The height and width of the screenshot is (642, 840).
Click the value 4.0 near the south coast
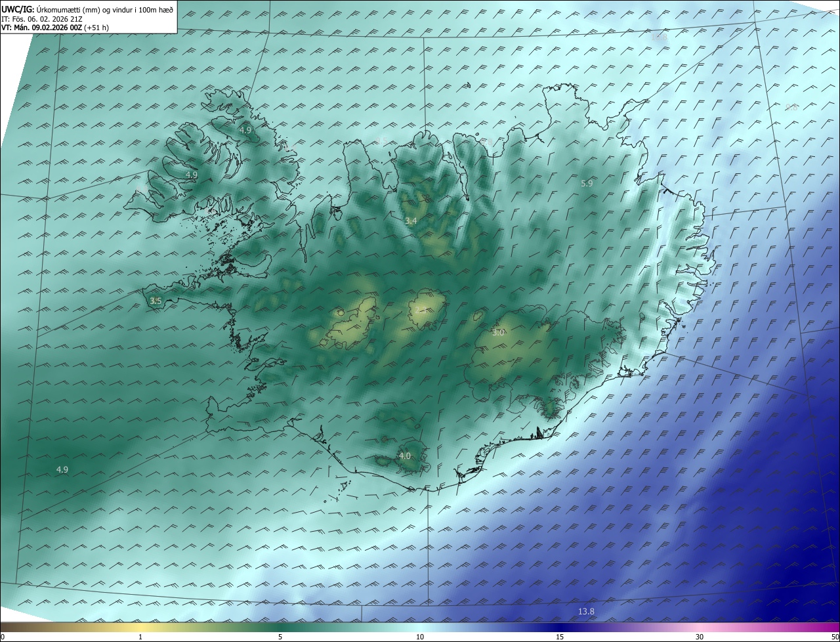click(404, 456)
